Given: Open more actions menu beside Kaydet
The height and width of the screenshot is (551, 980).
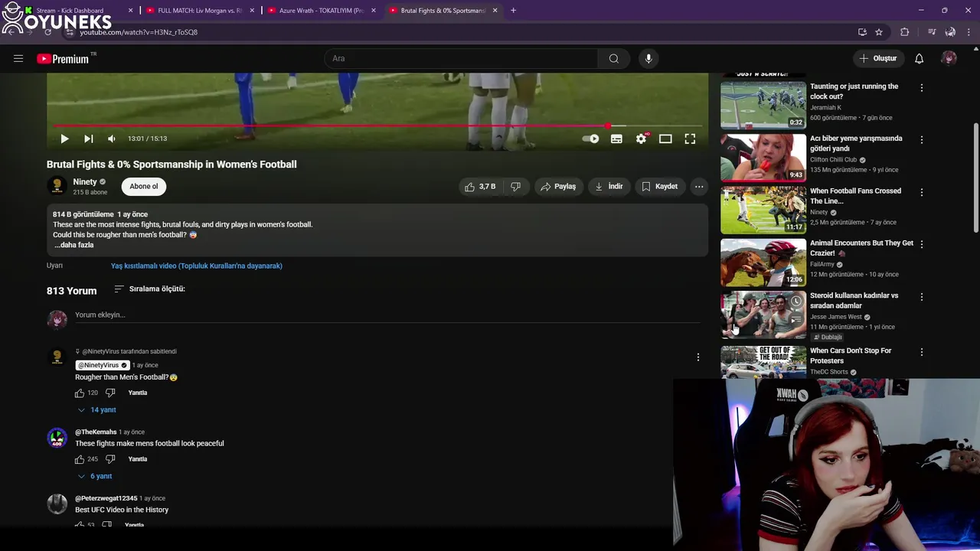Looking at the screenshot, I should (698, 187).
